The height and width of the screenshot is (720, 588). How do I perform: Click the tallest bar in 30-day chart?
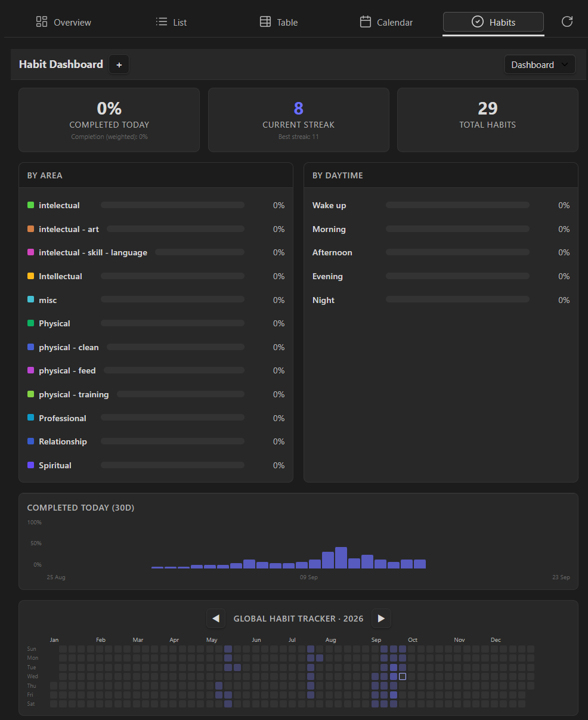[x=341, y=558]
